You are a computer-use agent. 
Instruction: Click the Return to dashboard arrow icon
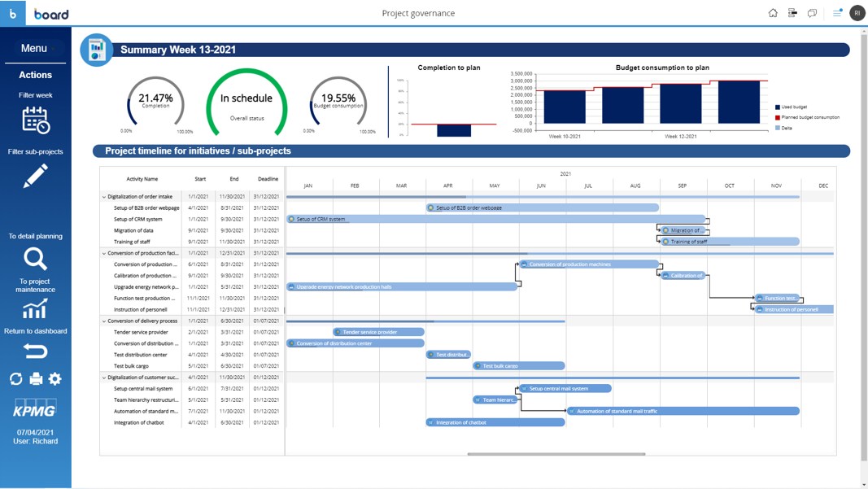(x=36, y=351)
